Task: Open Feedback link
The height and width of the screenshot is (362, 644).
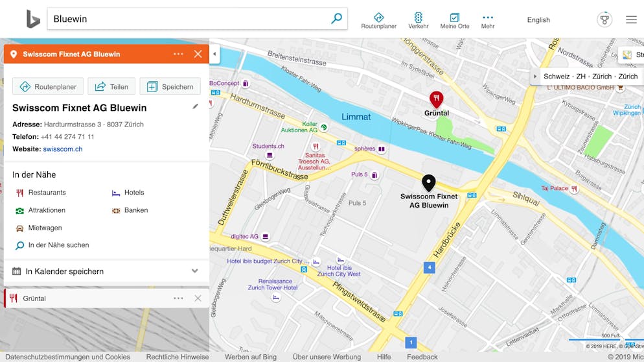Action: point(422,357)
